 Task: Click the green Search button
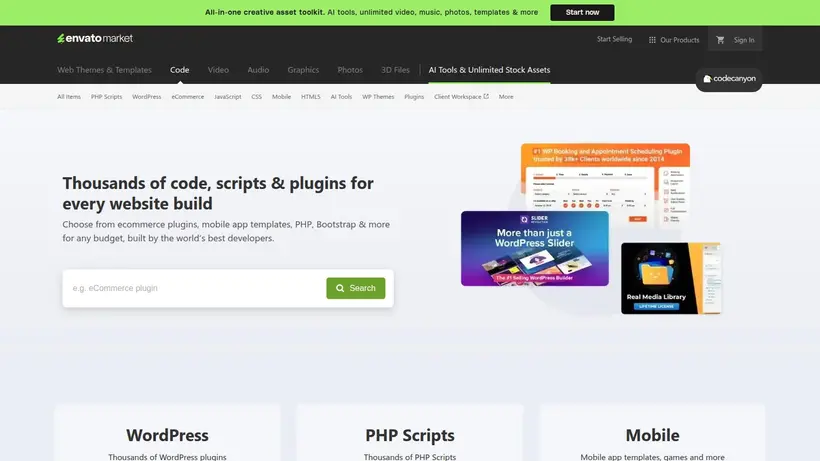click(356, 288)
